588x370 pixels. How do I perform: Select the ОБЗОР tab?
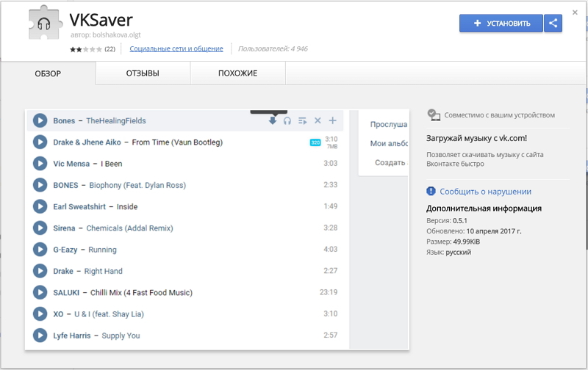point(48,73)
